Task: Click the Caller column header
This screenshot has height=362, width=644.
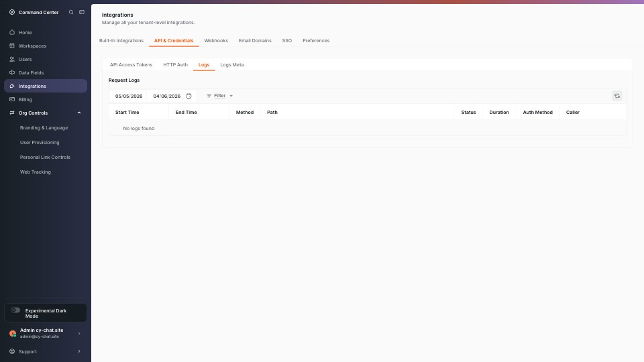Action: (572, 112)
